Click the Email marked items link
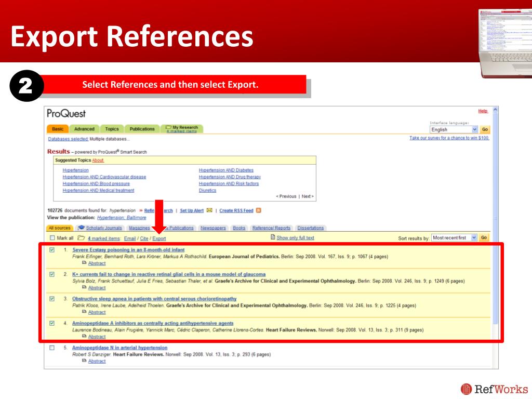Viewport: 532px width, 399px height. pyautogui.click(x=130, y=238)
